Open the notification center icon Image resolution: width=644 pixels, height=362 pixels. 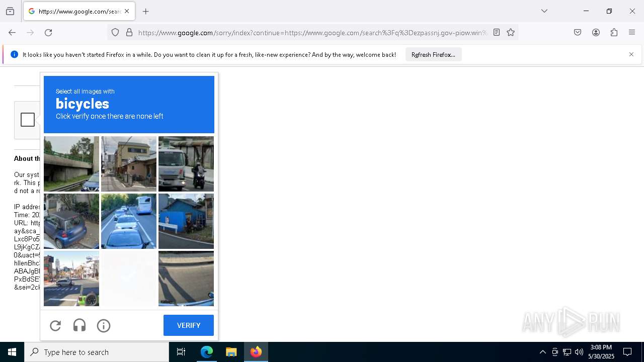(x=627, y=352)
